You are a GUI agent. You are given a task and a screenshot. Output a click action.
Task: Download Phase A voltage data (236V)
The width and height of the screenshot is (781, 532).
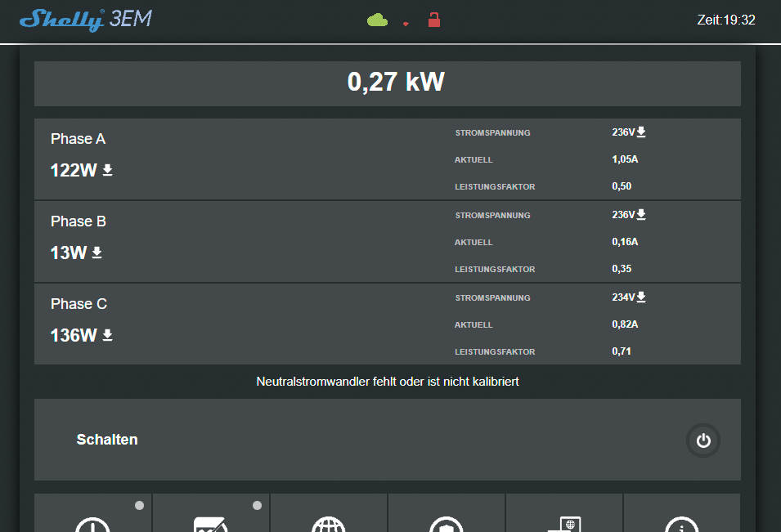(x=641, y=132)
